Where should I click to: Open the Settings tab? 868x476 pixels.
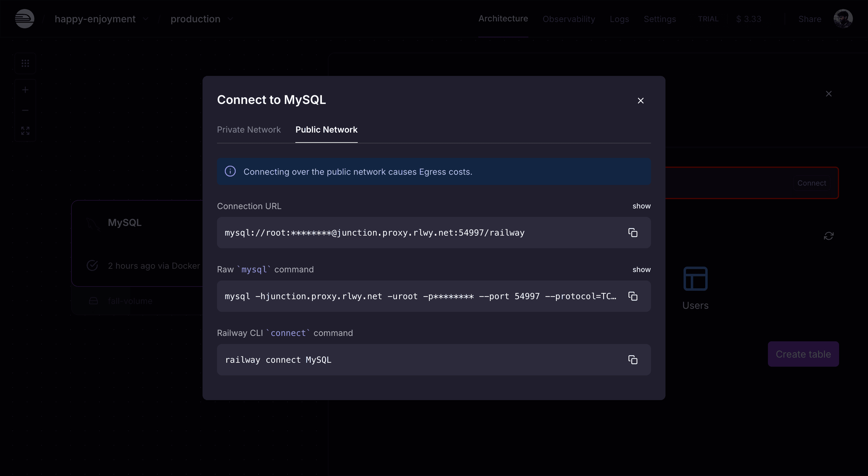[660, 19]
